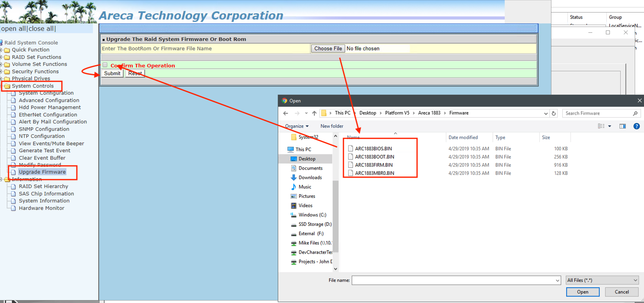Open the file dialog help icon

tap(636, 126)
